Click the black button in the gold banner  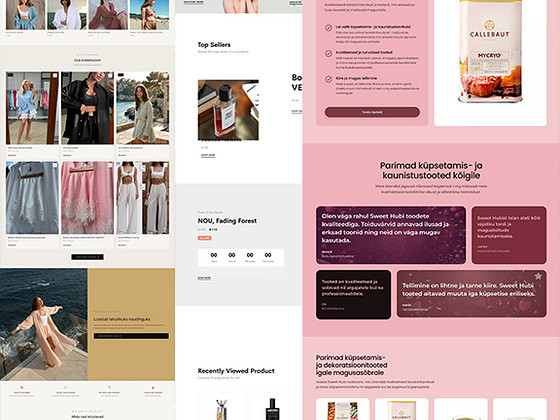pyautogui.click(x=131, y=336)
